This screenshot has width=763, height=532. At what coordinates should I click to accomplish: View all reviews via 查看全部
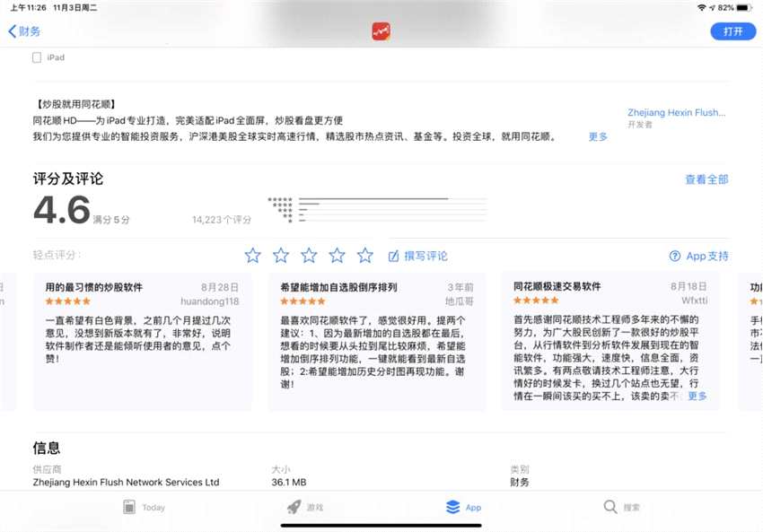[706, 179]
